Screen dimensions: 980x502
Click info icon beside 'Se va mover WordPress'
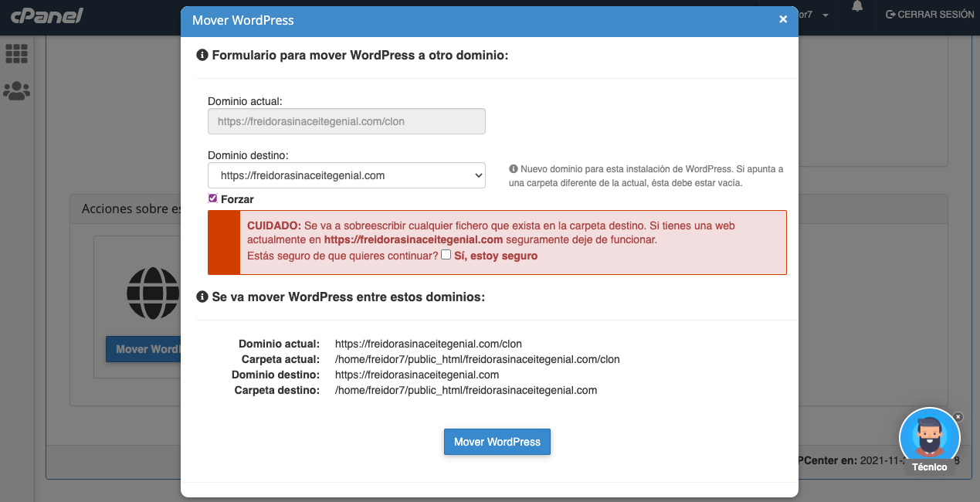point(202,297)
